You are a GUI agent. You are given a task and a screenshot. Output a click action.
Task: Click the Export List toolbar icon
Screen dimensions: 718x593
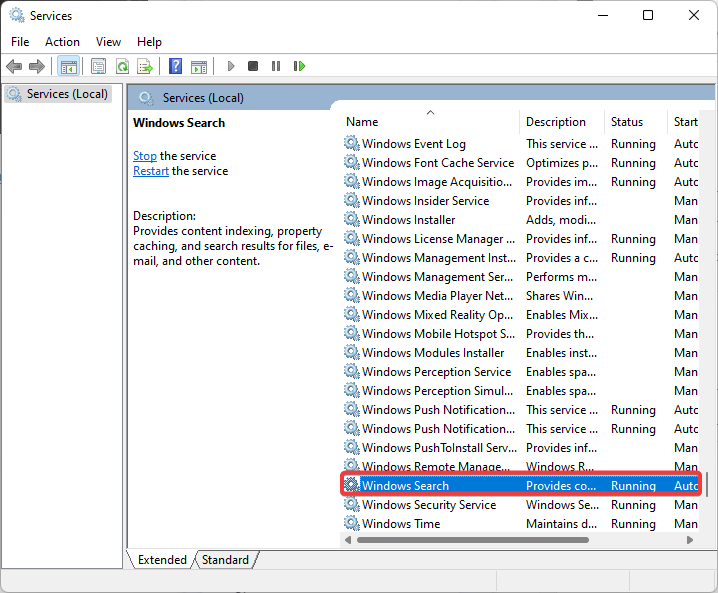(x=145, y=66)
